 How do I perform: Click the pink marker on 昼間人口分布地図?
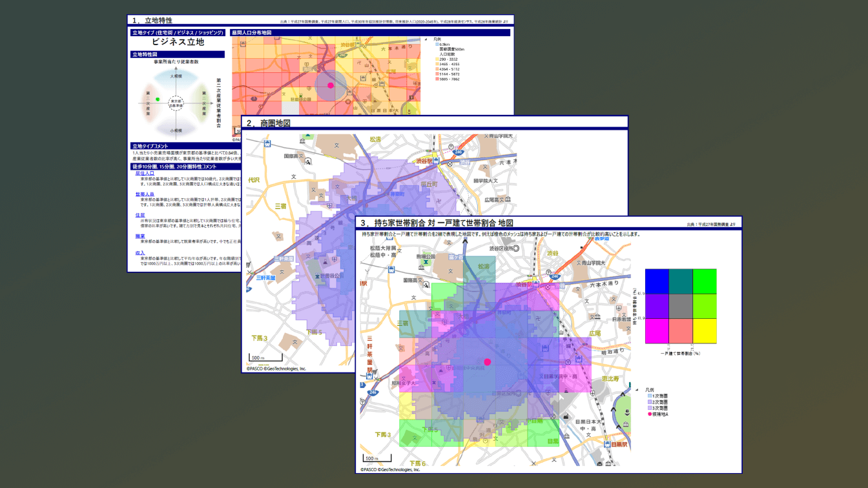331,85
